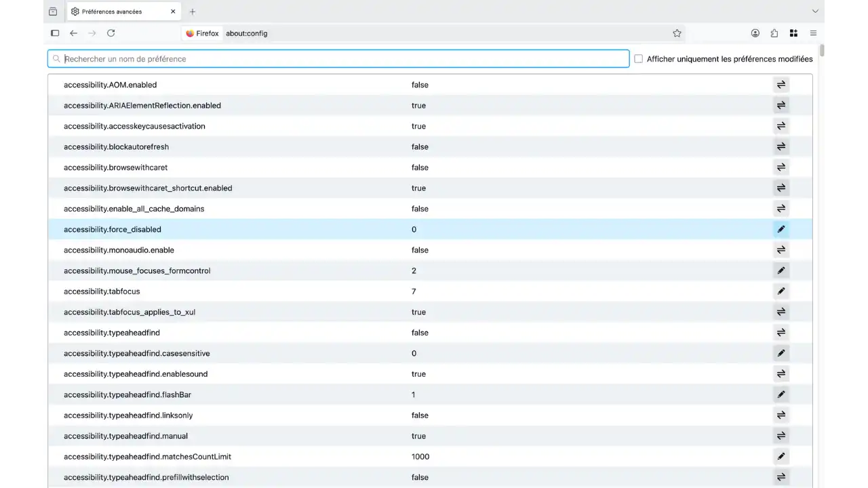Open the recent browsing tab overview button
This screenshot has height=488, width=868.
(x=53, y=12)
